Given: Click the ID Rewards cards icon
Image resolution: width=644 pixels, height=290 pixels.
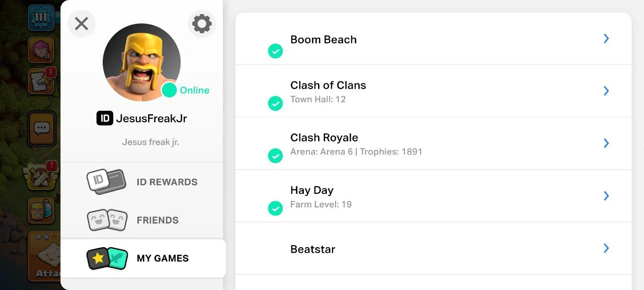Looking at the screenshot, I should 106,182.
